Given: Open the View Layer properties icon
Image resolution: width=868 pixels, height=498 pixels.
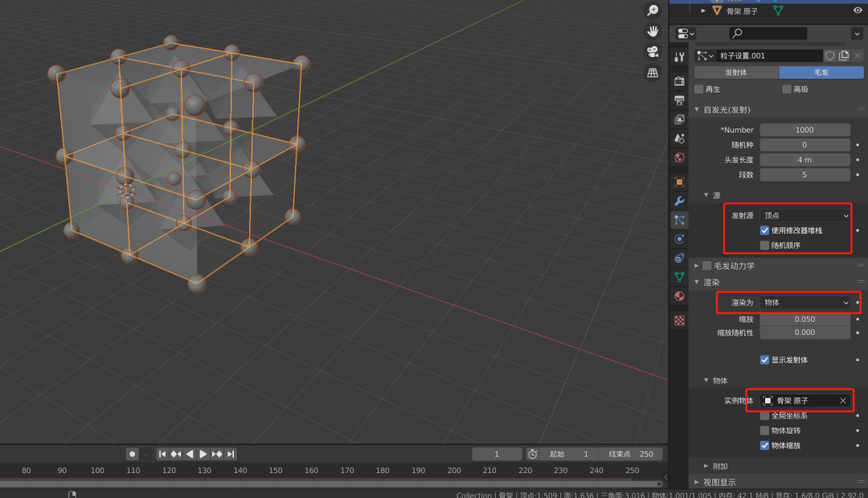Looking at the screenshot, I should pyautogui.click(x=679, y=119).
